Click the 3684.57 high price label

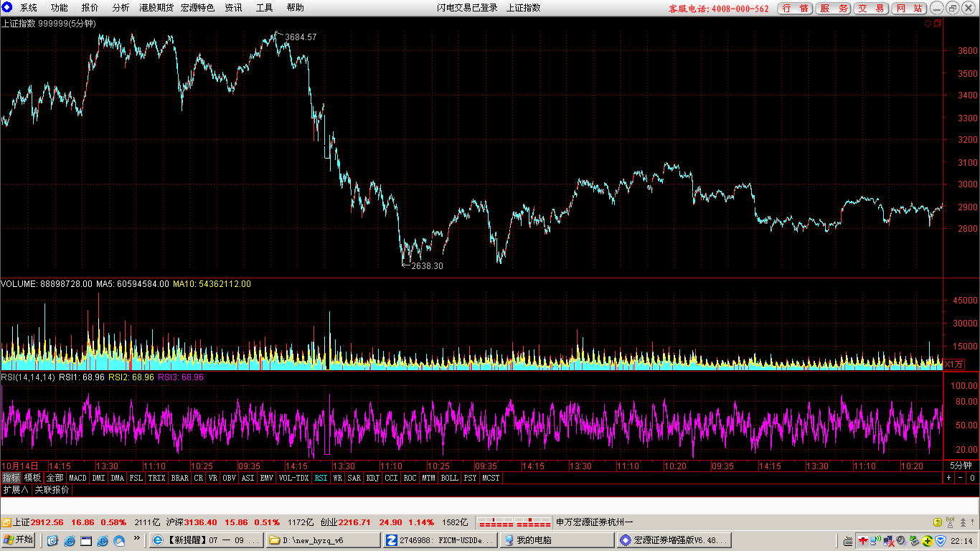click(x=301, y=37)
